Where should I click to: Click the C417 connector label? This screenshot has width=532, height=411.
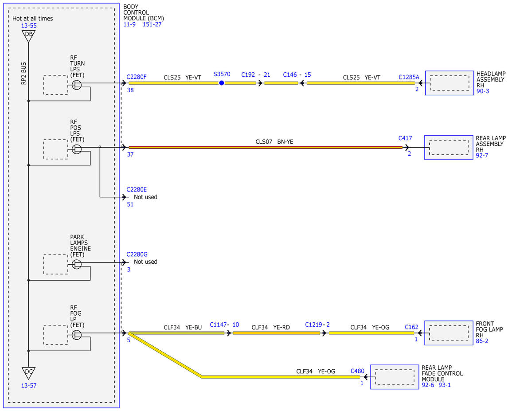[x=405, y=138]
